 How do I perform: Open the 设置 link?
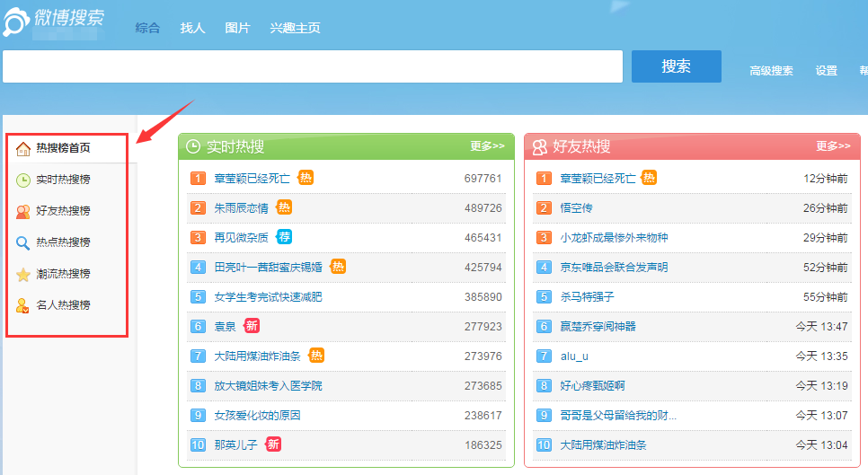point(826,71)
